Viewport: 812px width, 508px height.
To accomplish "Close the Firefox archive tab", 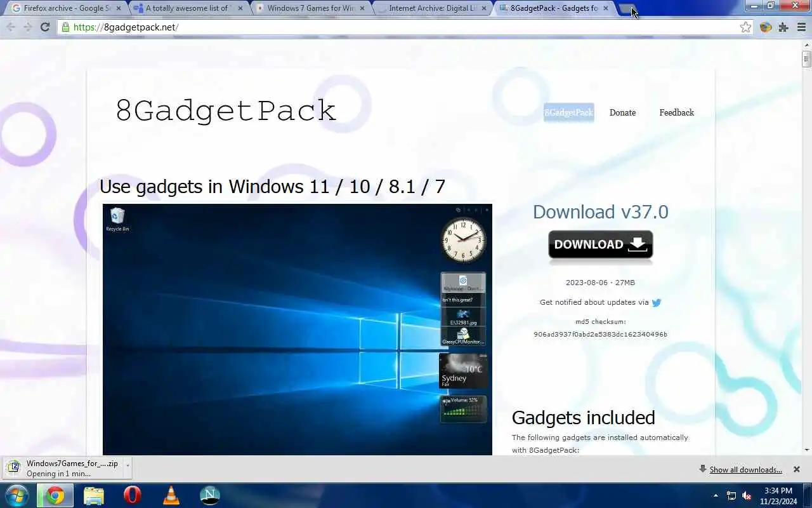I will (118, 8).
